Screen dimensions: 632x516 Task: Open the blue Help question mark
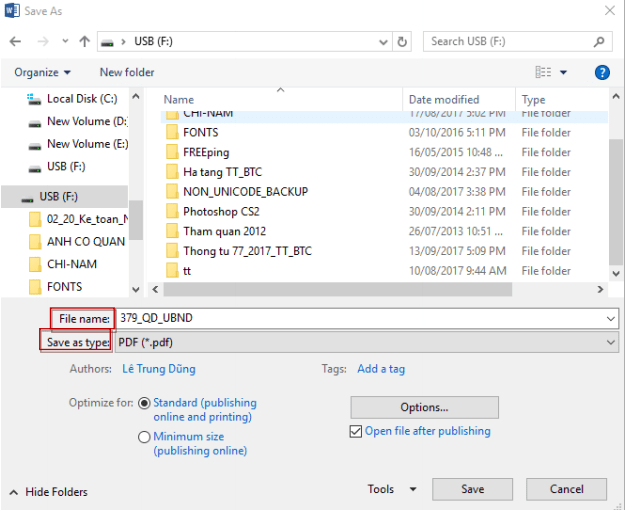[x=602, y=72]
